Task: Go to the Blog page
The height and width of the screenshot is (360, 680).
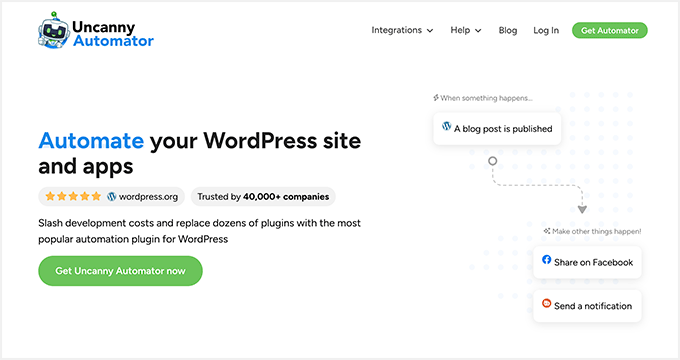Action: tap(508, 30)
